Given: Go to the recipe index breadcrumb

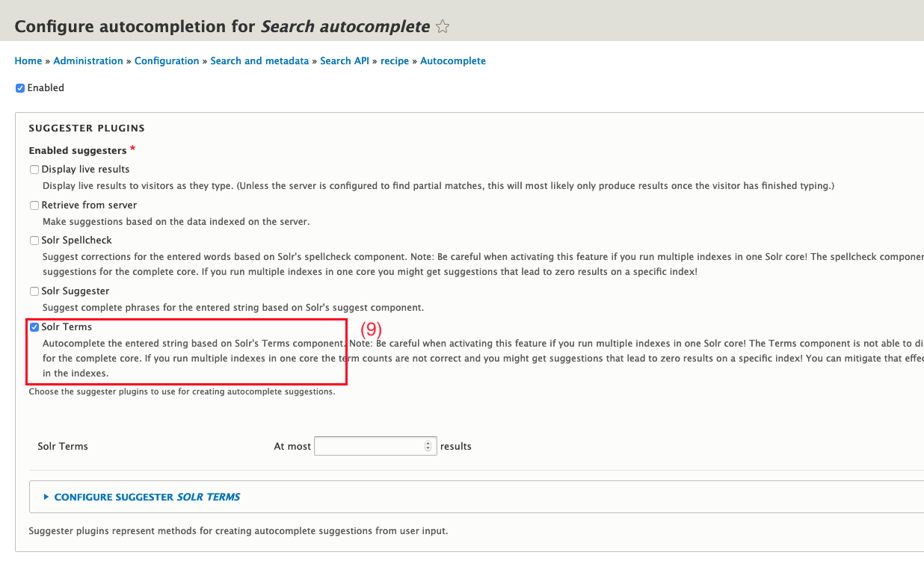Looking at the screenshot, I should coord(395,61).
